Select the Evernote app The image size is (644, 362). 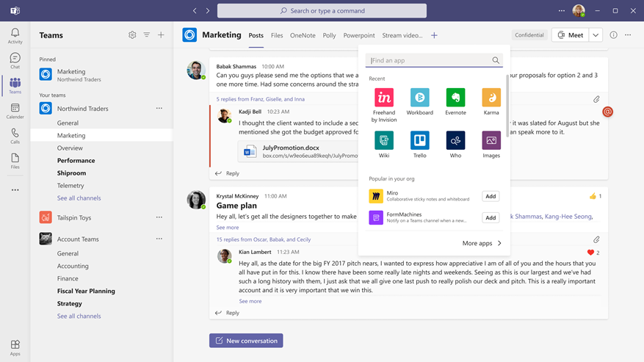pos(455,102)
